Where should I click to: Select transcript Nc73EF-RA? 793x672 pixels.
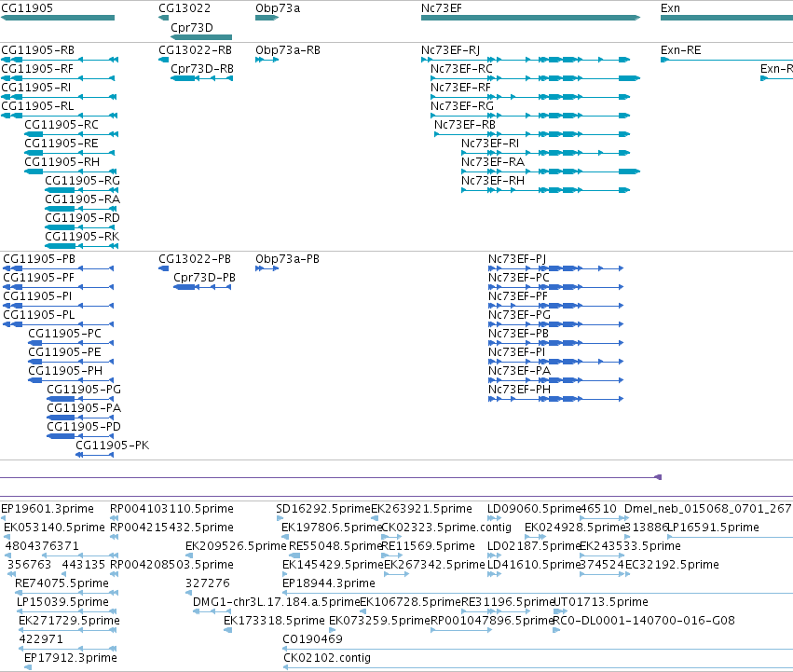point(551,171)
